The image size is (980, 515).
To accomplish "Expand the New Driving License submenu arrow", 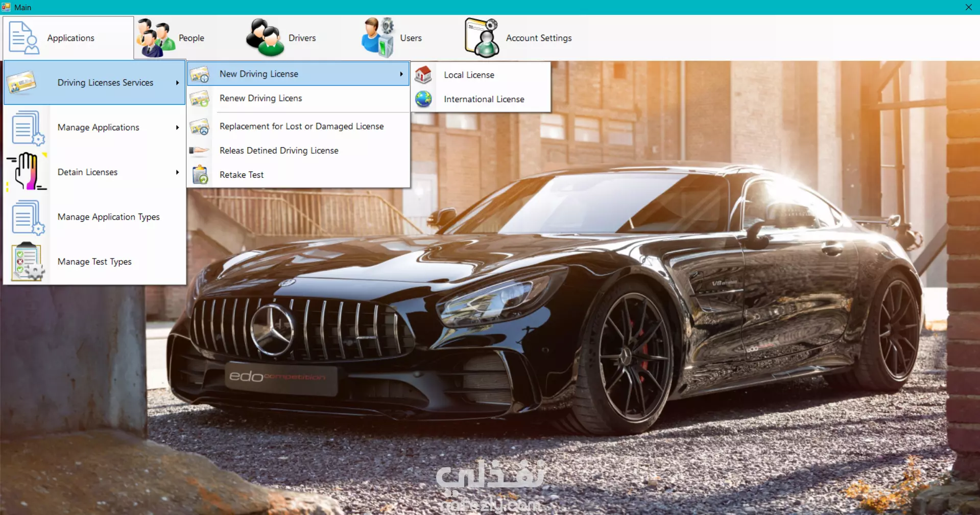I will click(401, 74).
